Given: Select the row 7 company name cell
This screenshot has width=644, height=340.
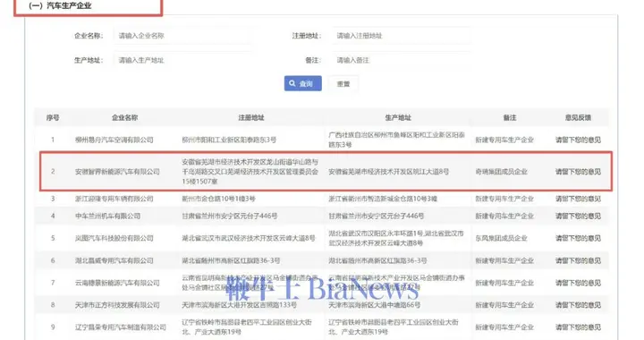Looking at the screenshot, I should pyautogui.click(x=117, y=283).
